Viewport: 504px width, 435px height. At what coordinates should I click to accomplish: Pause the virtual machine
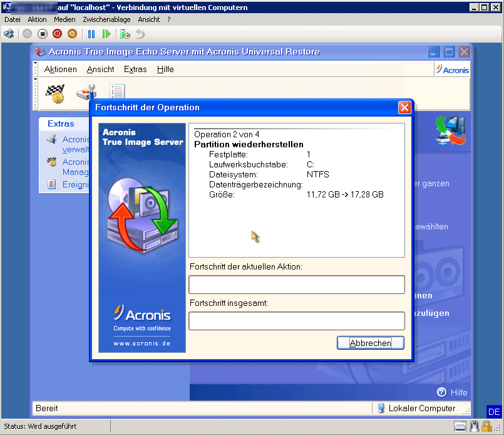pyautogui.click(x=91, y=34)
